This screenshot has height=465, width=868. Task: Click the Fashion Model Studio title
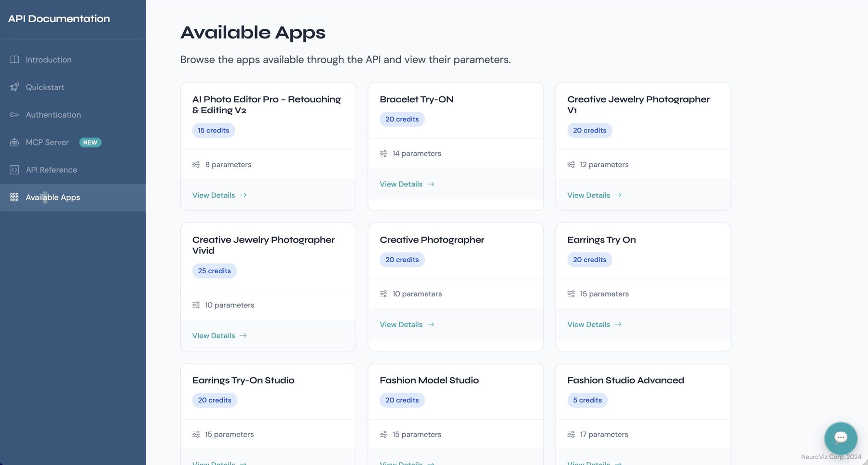pyautogui.click(x=429, y=380)
